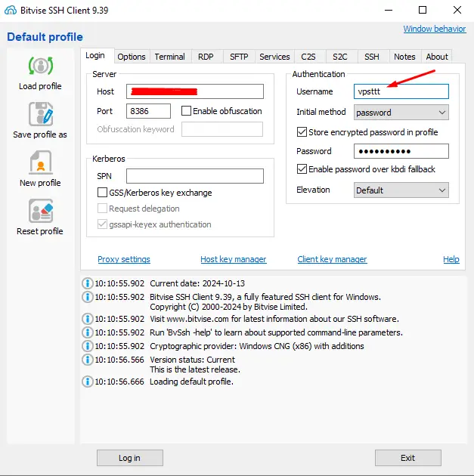Screen dimensions: 474x476
Task: Open the Initial method dropdown
Action: 401,113
